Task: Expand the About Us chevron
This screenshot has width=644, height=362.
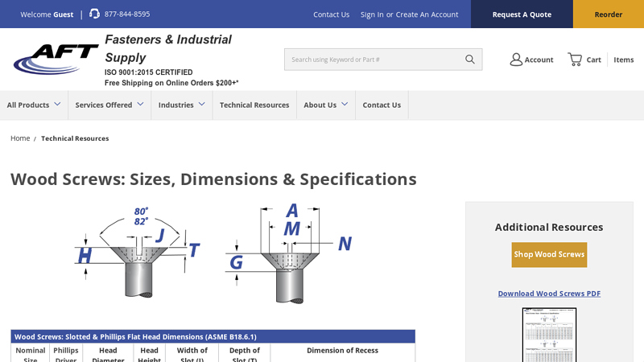Action: tap(345, 105)
